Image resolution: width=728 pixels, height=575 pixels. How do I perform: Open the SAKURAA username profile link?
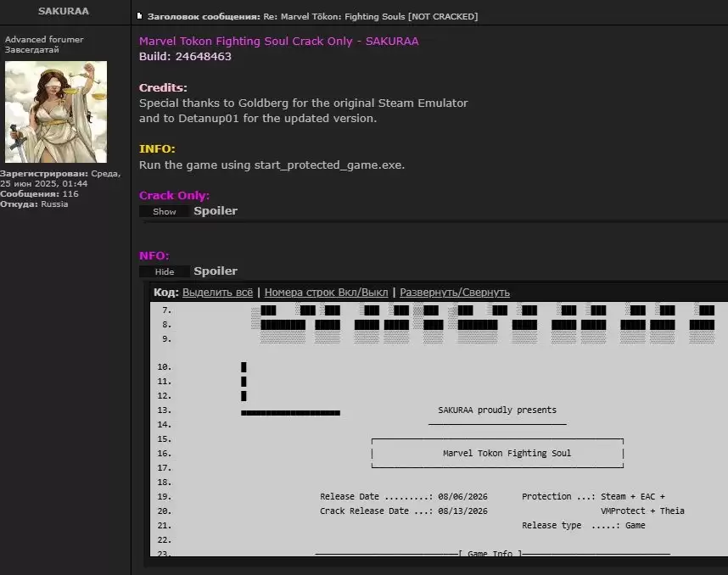[64, 11]
